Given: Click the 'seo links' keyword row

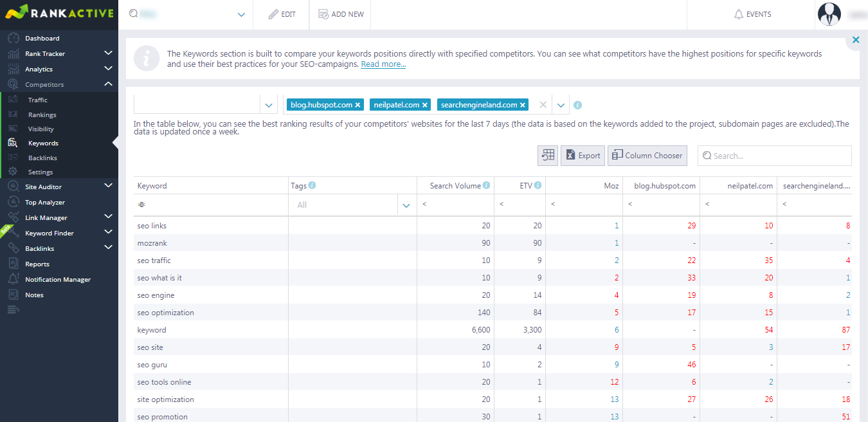Looking at the screenshot, I should coord(493,226).
